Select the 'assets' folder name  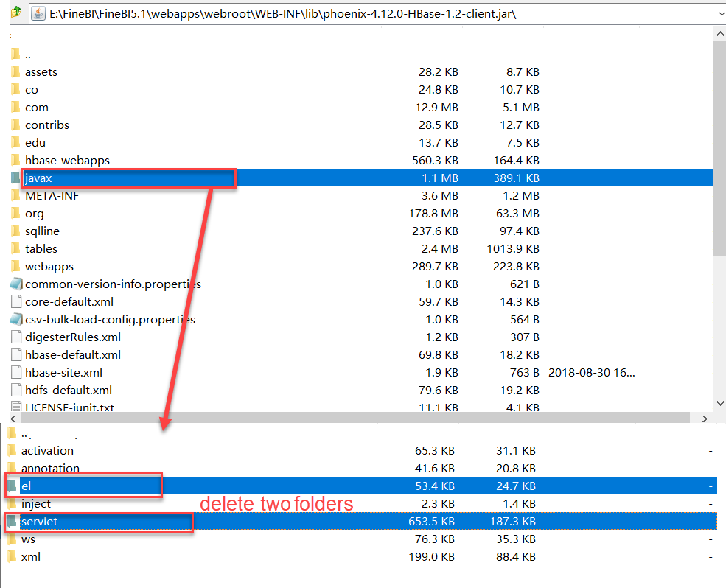click(x=41, y=71)
